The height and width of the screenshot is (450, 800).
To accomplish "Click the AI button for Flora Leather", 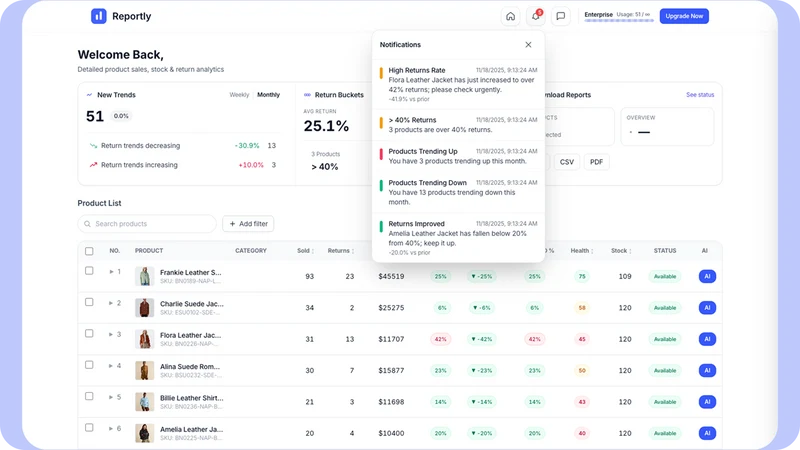I will [707, 339].
